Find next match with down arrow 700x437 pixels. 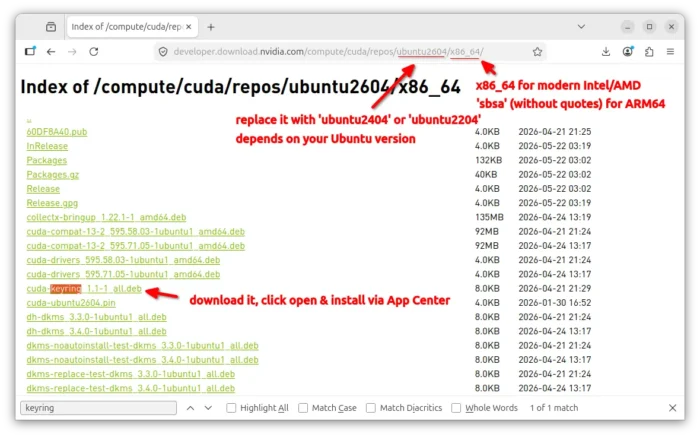tap(208, 408)
